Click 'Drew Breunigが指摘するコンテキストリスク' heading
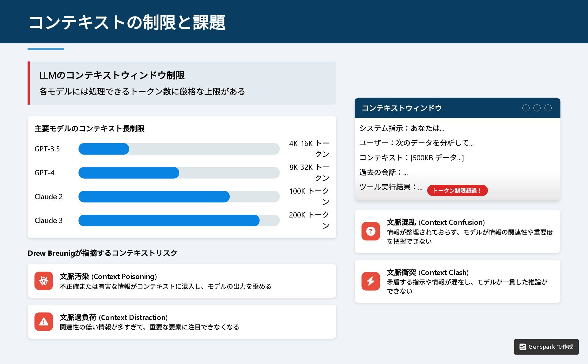The image size is (588, 364). click(102, 253)
